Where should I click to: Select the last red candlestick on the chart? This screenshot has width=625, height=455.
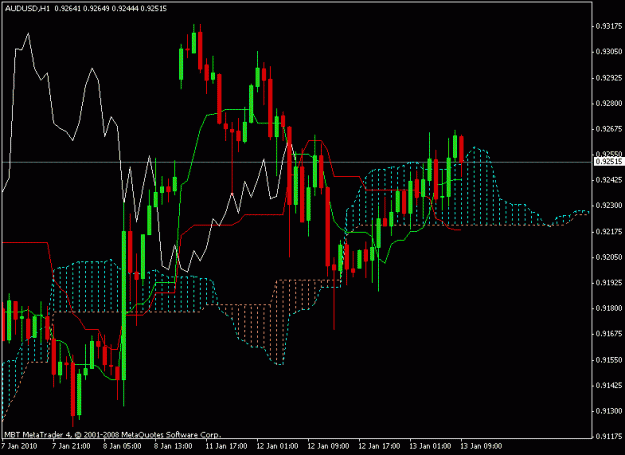pos(461,150)
